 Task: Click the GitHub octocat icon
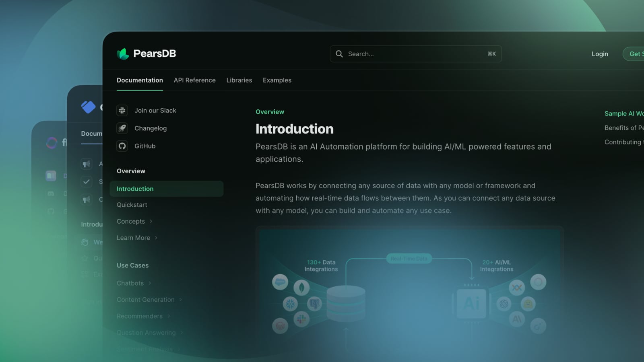122,146
